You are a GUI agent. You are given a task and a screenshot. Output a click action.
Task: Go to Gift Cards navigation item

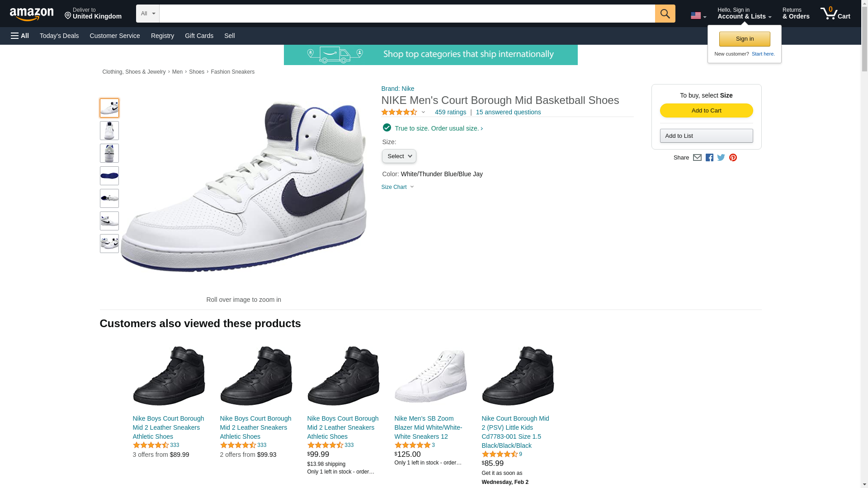[199, 36]
